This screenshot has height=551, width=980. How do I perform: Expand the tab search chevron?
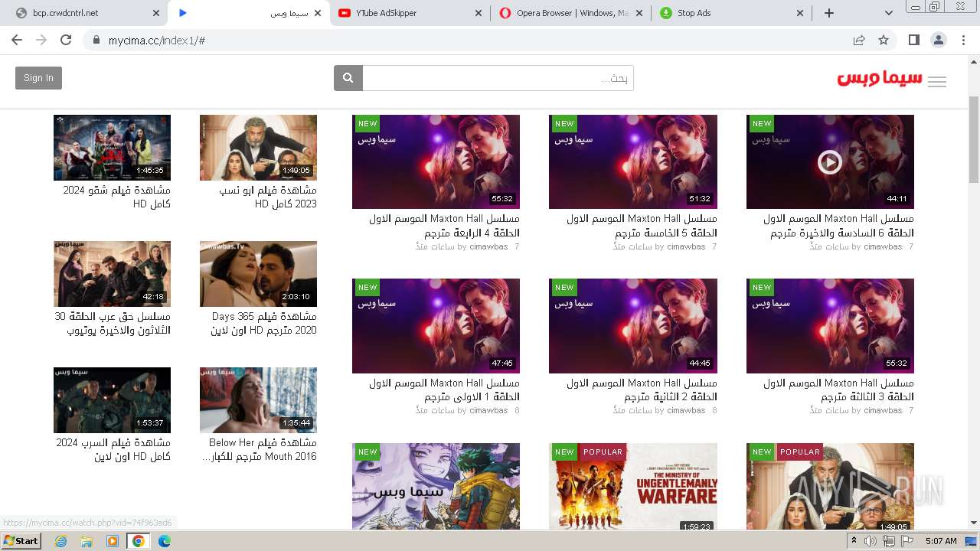(x=889, y=13)
